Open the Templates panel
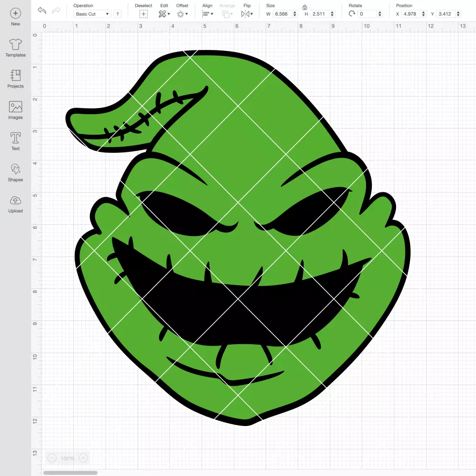This screenshot has width=476, height=476. click(x=16, y=48)
